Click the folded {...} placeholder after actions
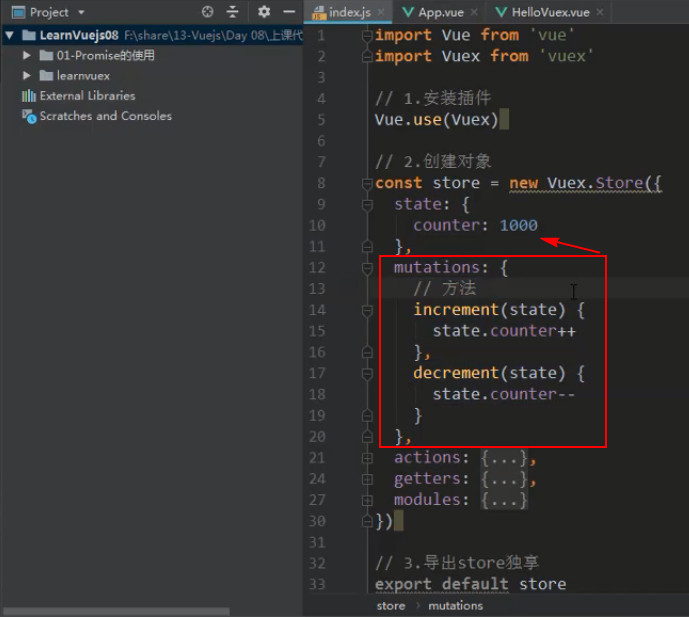This screenshot has width=689, height=617. click(x=504, y=458)
